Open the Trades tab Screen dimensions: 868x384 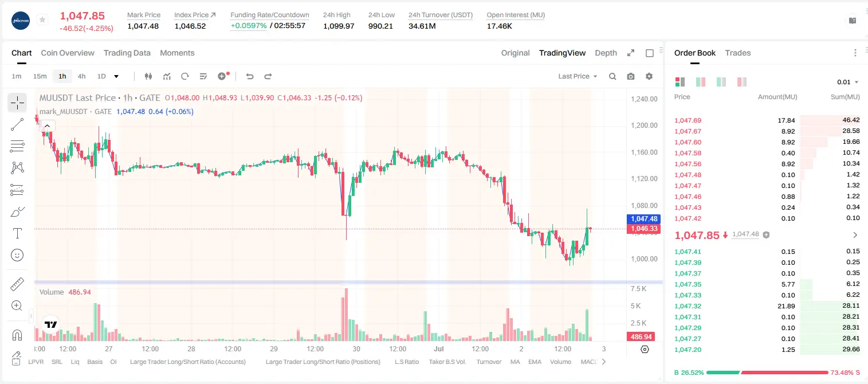point(738,53)
